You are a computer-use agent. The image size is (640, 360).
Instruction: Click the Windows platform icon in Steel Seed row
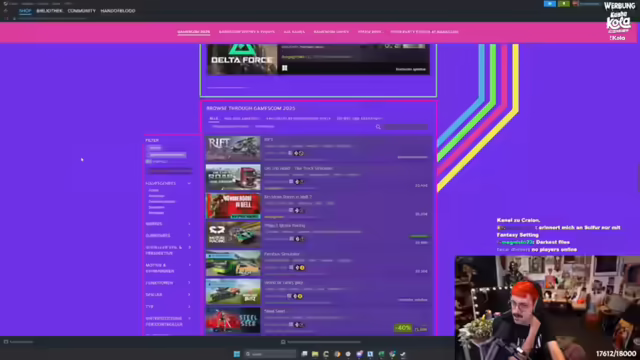(x=291, y=324)
